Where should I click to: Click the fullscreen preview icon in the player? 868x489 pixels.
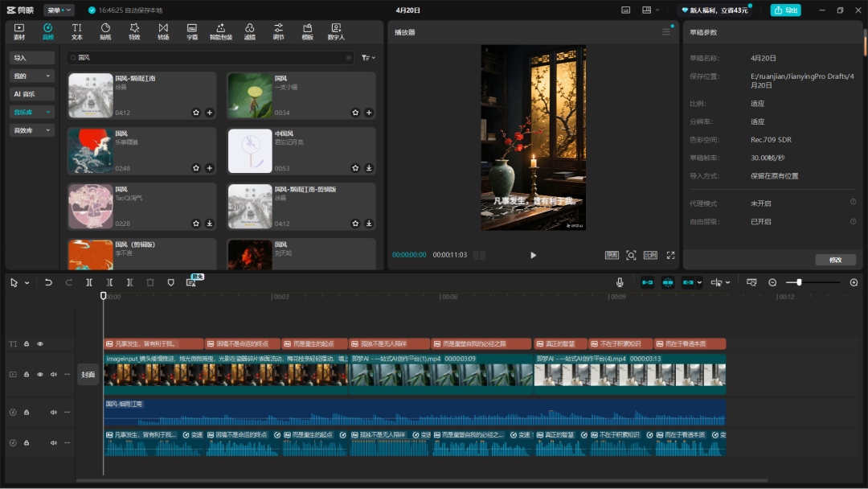(x=670, y=254)
